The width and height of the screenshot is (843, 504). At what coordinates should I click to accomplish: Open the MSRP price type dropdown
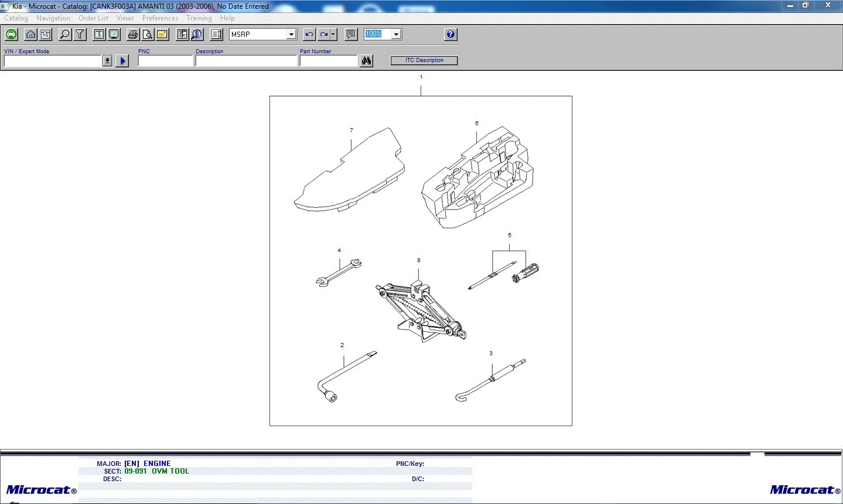point(291,35)
